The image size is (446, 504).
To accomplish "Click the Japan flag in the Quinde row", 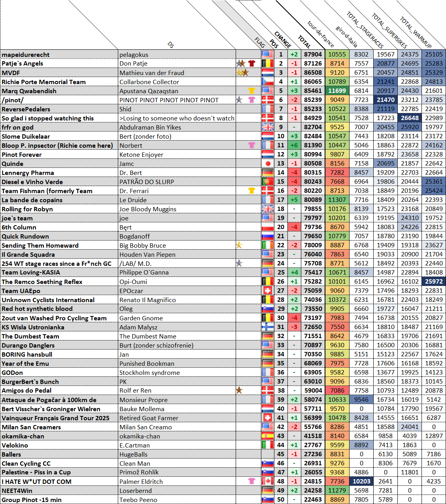I will tap(268, 164).
